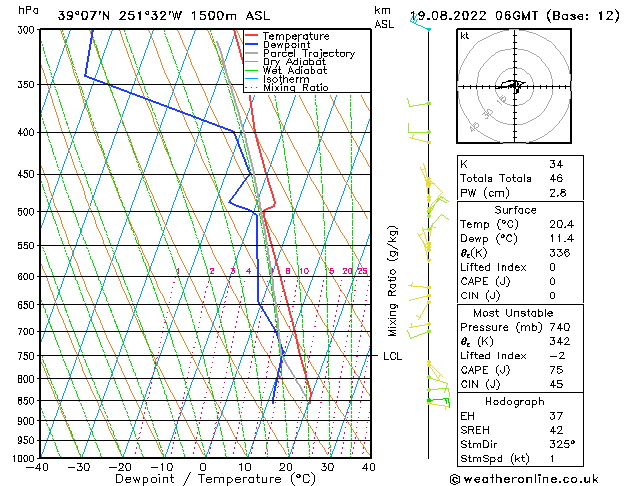Click the "600" pressure level label
629x486 pixels.
pos(28,277)
